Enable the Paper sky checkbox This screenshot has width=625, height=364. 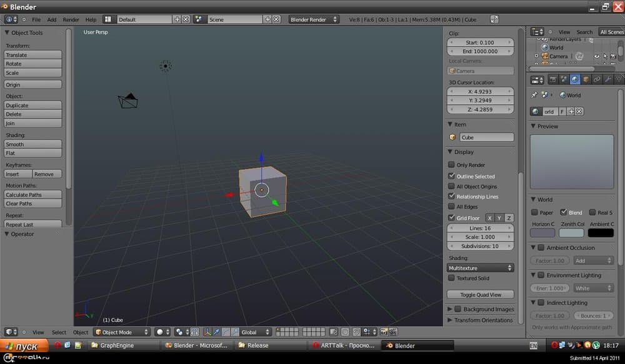point(534,212)
